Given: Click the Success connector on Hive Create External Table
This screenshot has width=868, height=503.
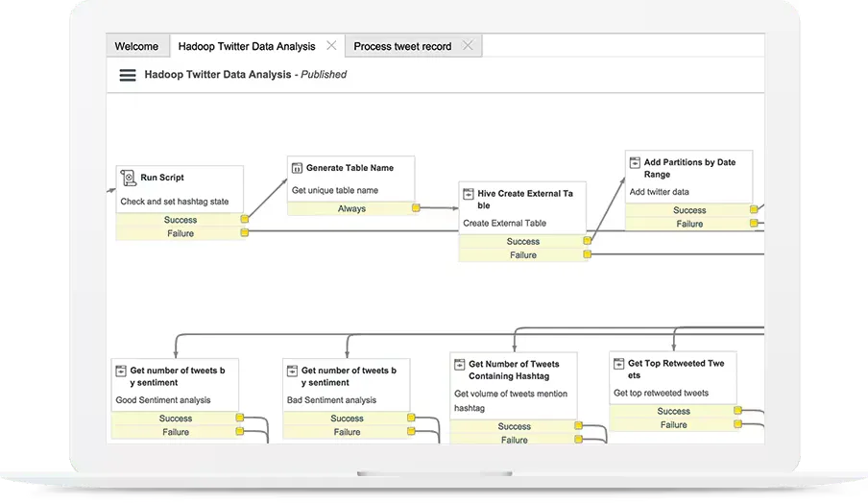Looking at the screenshot, I should pos(588,242).
